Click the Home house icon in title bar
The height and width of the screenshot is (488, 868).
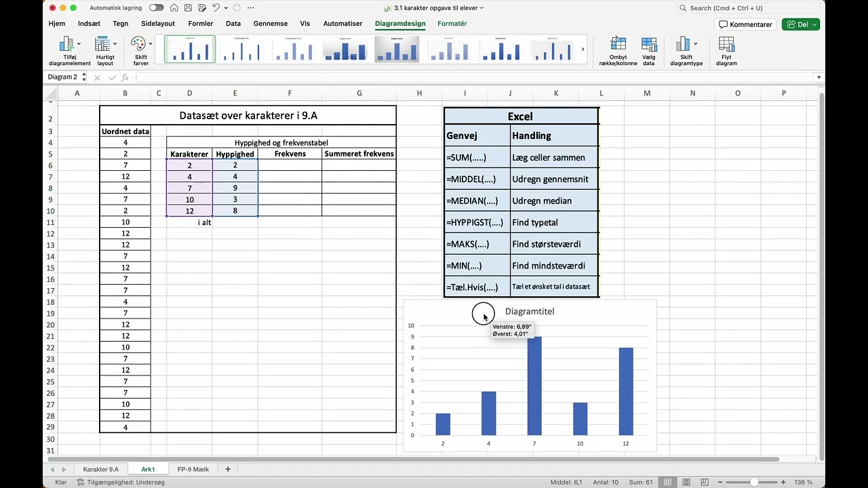pos(174,8)
